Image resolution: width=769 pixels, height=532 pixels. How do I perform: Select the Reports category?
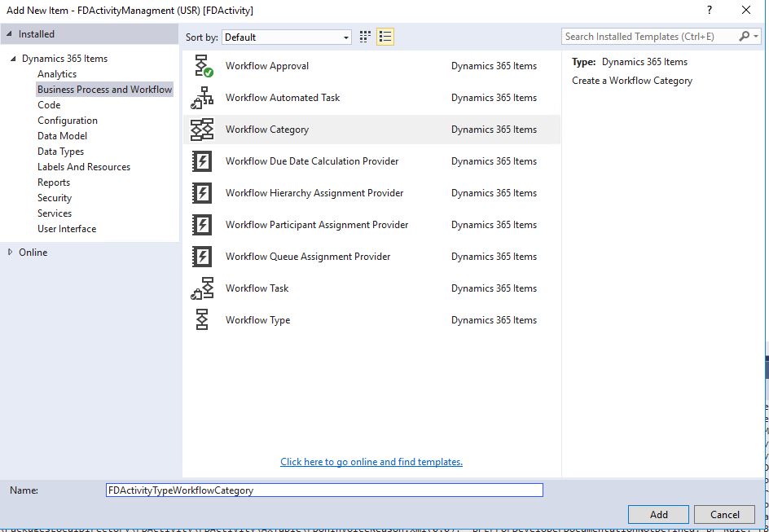[54, 182]
